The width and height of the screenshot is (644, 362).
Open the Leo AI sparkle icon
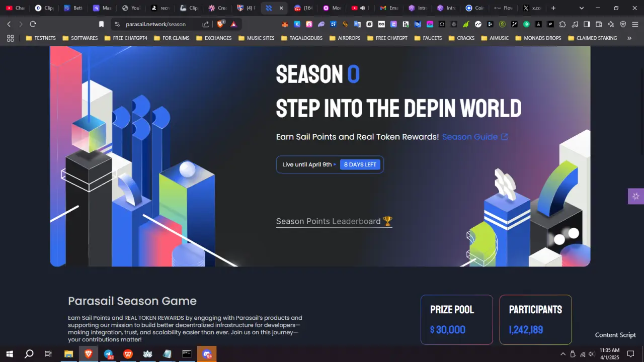tap(611, 24)
